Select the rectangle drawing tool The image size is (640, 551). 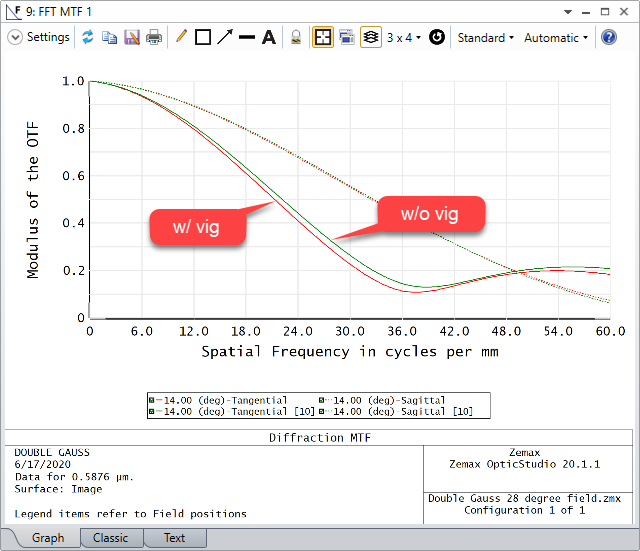coord(203,38)
